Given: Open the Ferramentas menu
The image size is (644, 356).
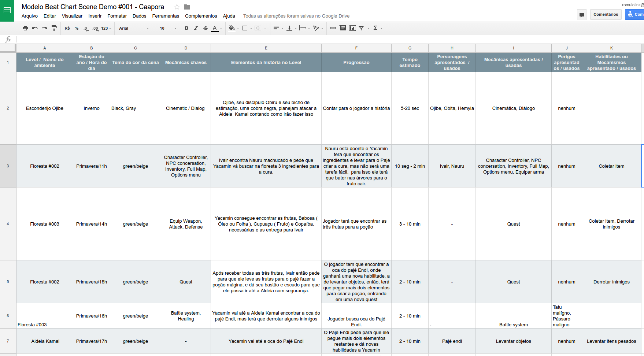Looking at the screenshot, I should (x=166, y=16).
